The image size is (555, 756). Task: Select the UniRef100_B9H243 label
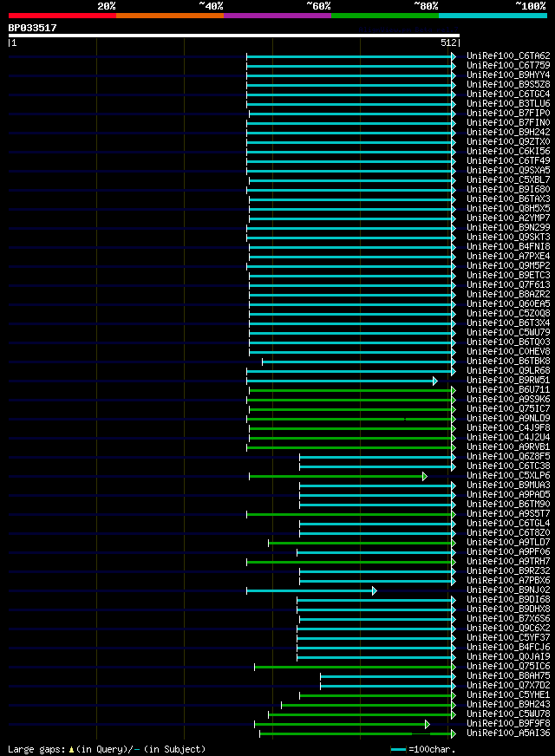click(508, 704)
